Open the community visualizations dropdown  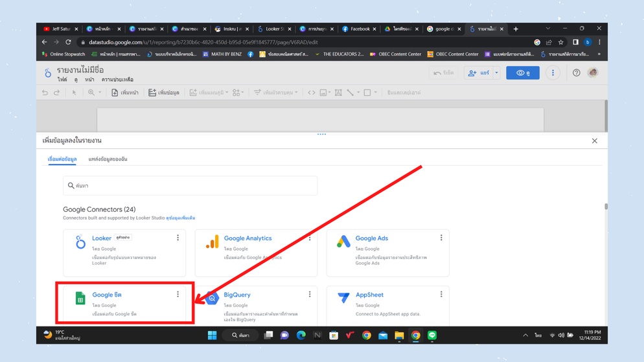tap(238, 93)
